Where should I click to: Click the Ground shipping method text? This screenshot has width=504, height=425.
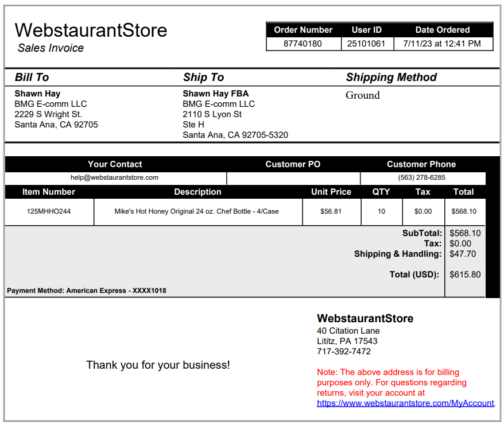coord(363,95)
